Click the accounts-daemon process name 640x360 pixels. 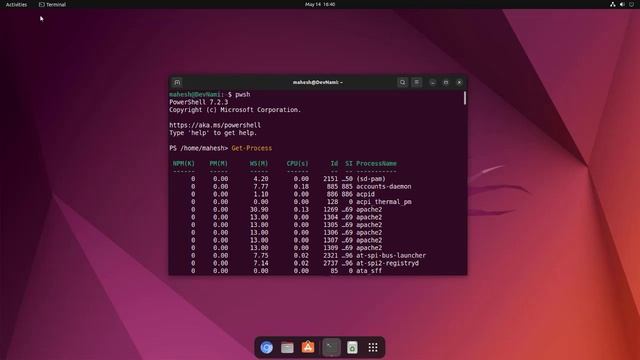384,187
